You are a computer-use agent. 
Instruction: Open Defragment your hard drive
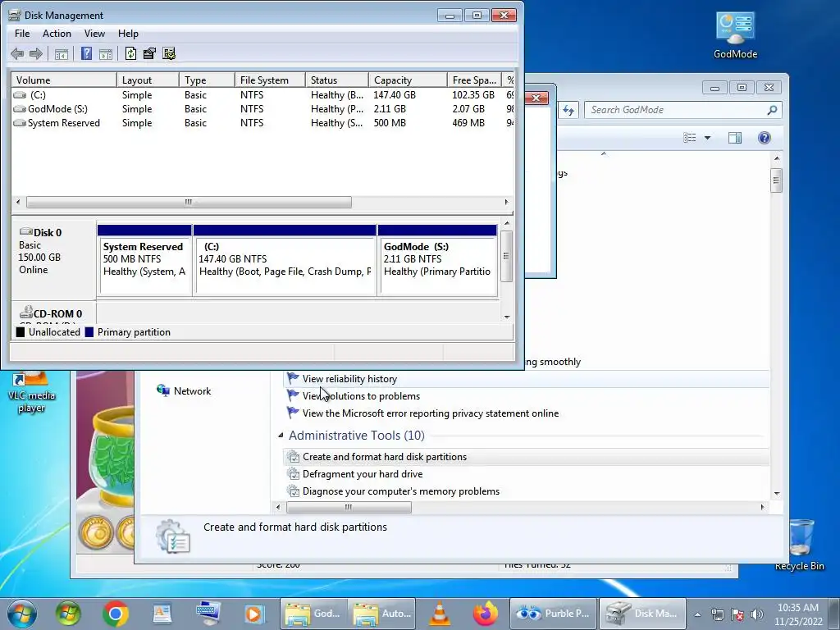pos(363,474)
